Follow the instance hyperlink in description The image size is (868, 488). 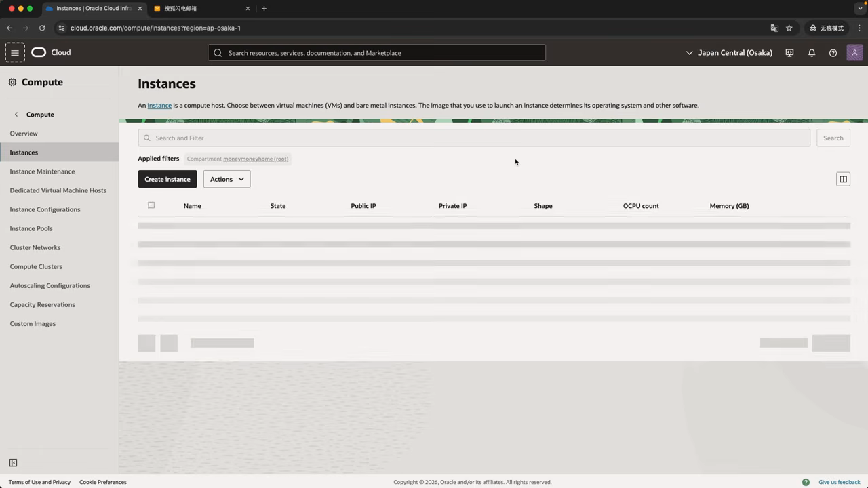(159, 105)
